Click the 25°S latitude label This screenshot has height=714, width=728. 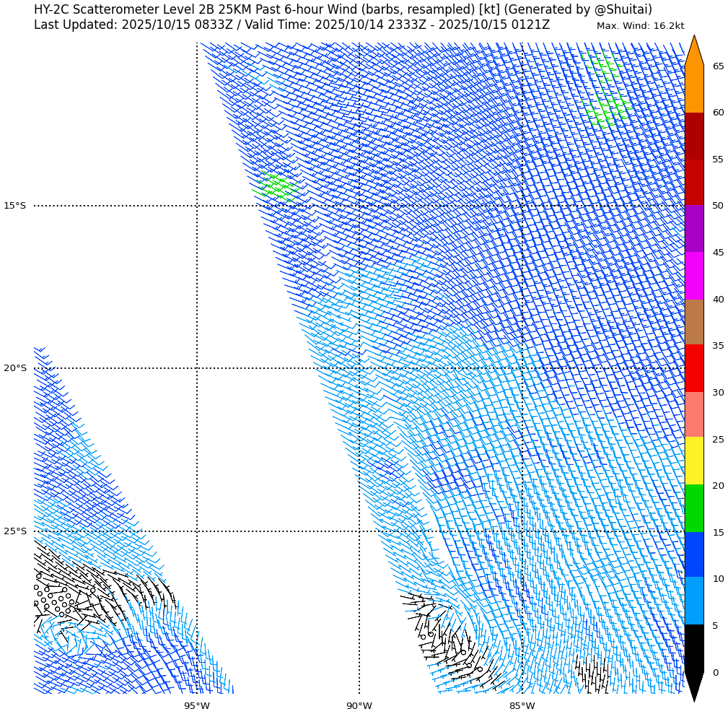(x=14, y=531)
